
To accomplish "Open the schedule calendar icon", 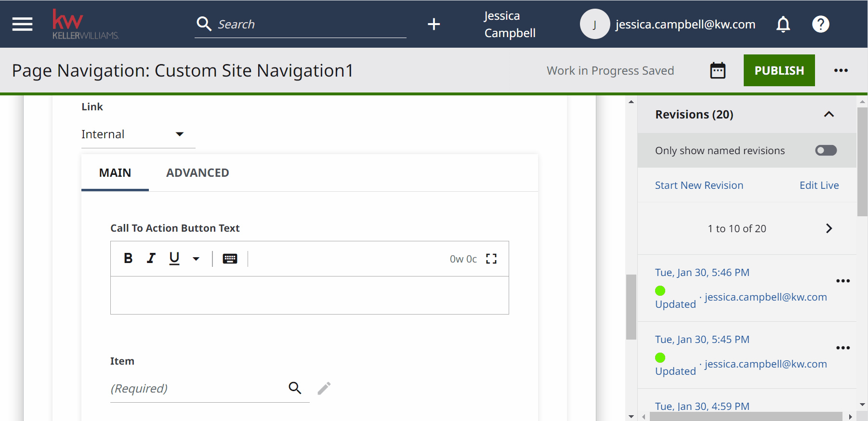I will coord(718,70).
